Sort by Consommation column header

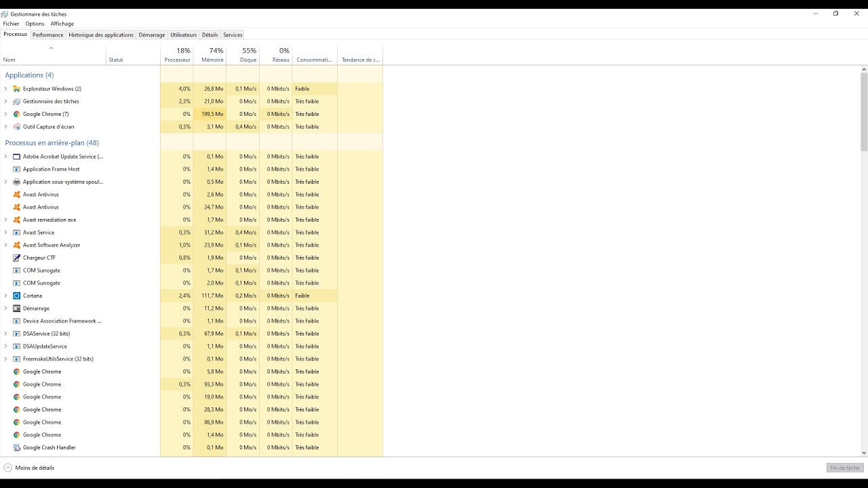tap(315, 55)
